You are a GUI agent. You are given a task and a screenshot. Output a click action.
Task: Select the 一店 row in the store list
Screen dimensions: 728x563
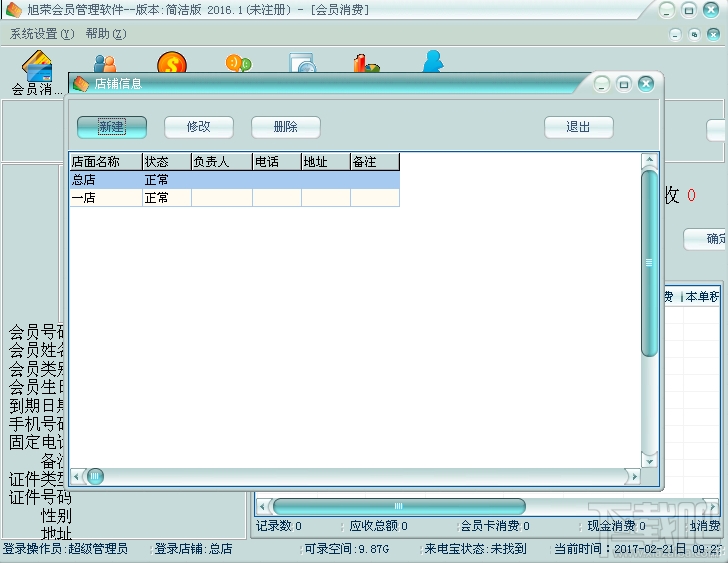(234, 198)
